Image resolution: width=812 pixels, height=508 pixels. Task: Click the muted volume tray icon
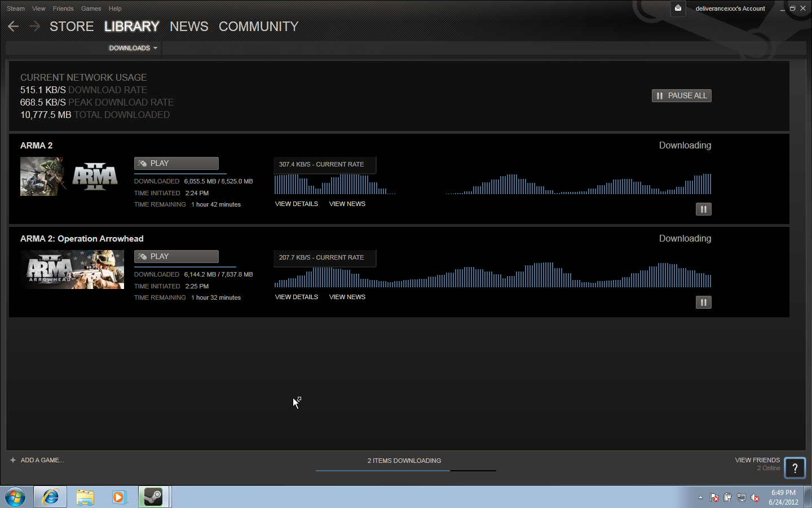[755, 498]
